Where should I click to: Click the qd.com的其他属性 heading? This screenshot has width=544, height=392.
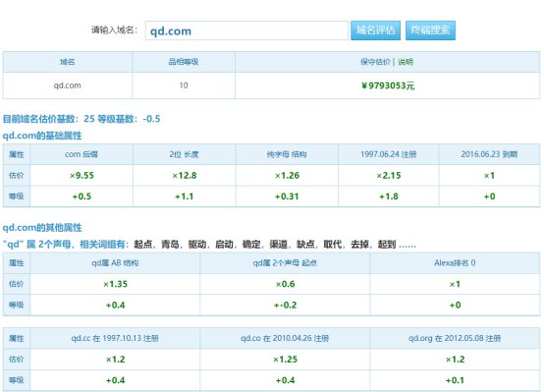click(42, 228)
